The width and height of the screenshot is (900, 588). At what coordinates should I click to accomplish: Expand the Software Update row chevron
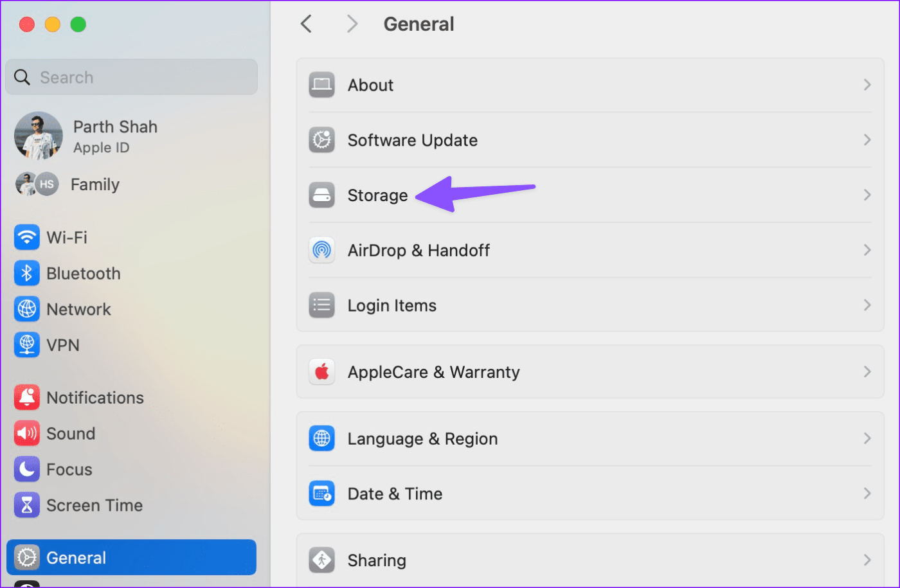point(867,140)
